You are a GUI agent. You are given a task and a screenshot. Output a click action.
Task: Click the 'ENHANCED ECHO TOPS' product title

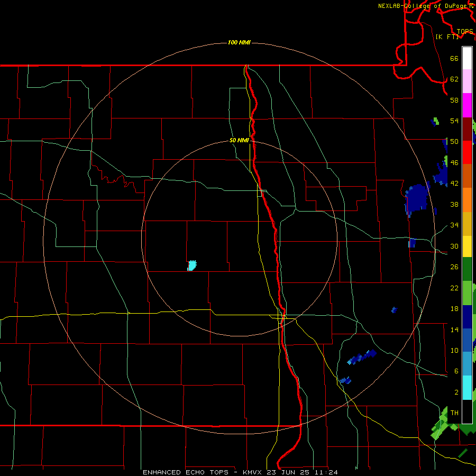[x=186, y=472]
